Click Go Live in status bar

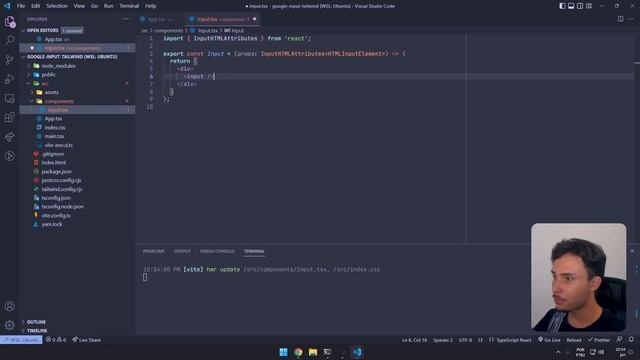(x=549, y=340)
